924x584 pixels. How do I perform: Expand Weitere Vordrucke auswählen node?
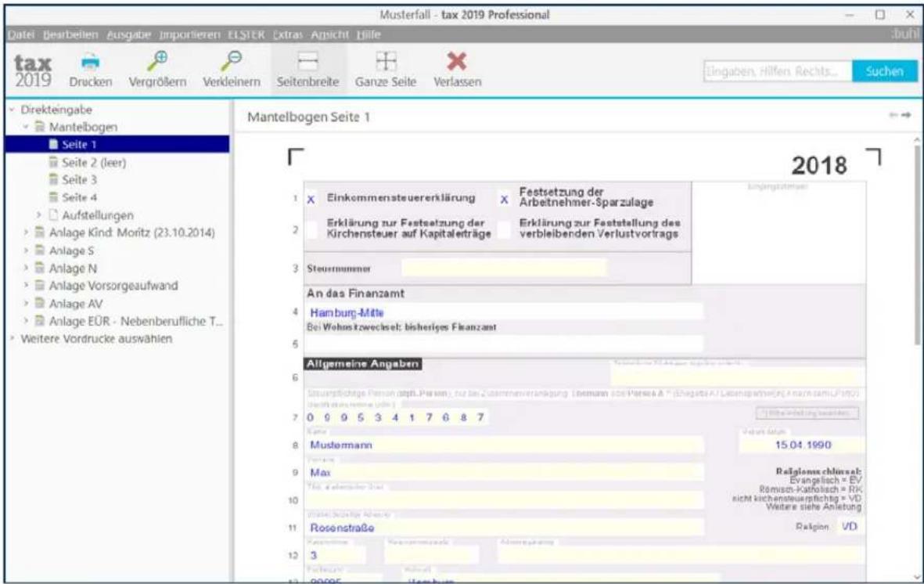pos(12,339)
